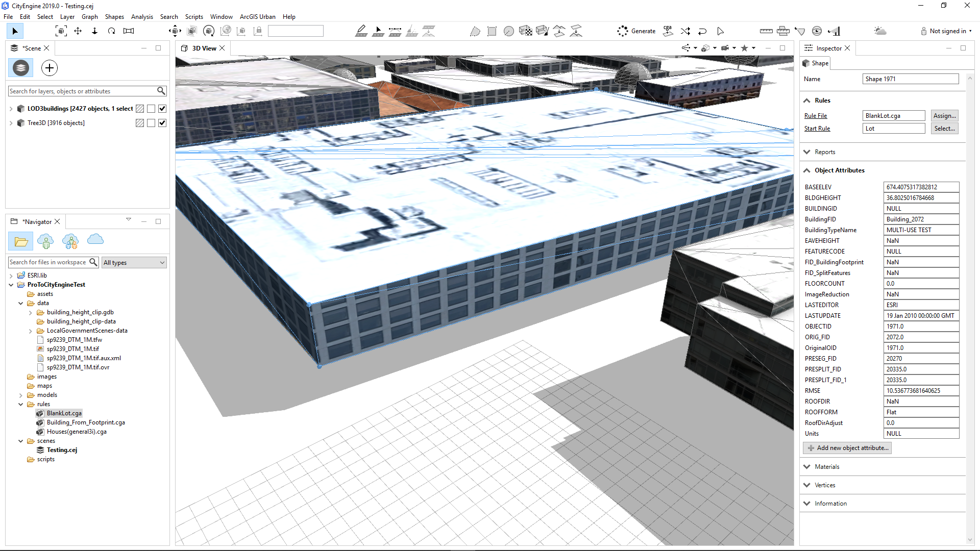Switch to the Inspector tab

(x=828, y=48)
